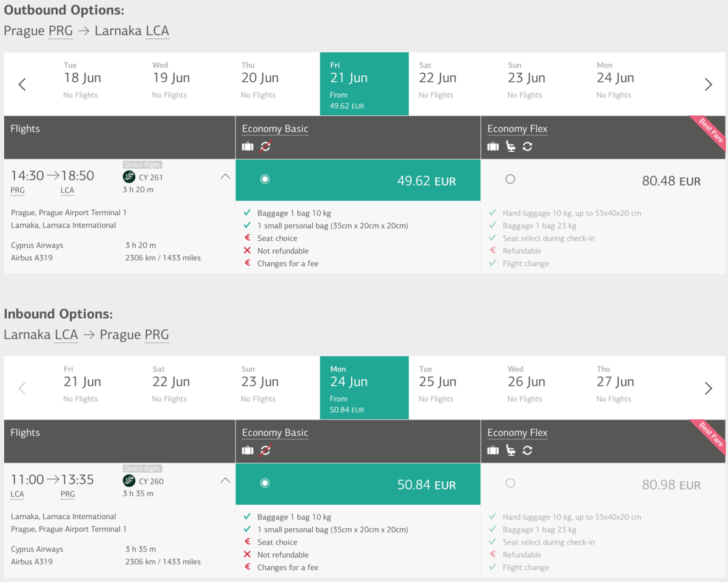
Task: Select outbound Economy Flex 80.48 EUR fare
Action: coord(510,179)
